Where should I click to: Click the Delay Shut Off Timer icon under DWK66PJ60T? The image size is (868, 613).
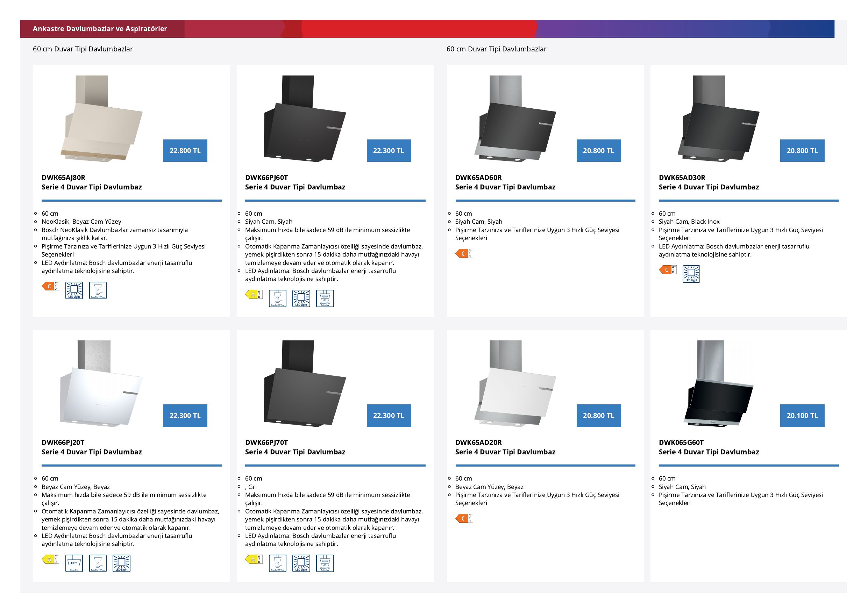coord(278,298)
